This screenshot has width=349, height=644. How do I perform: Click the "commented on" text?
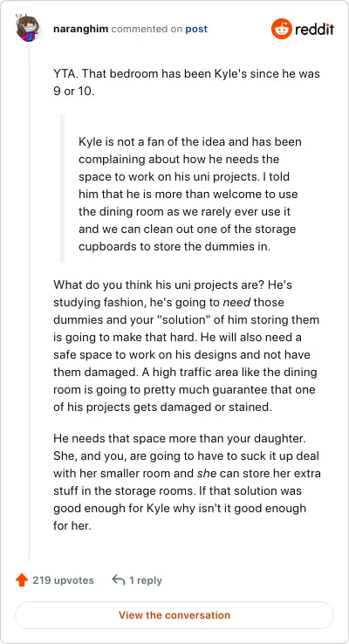147,30
